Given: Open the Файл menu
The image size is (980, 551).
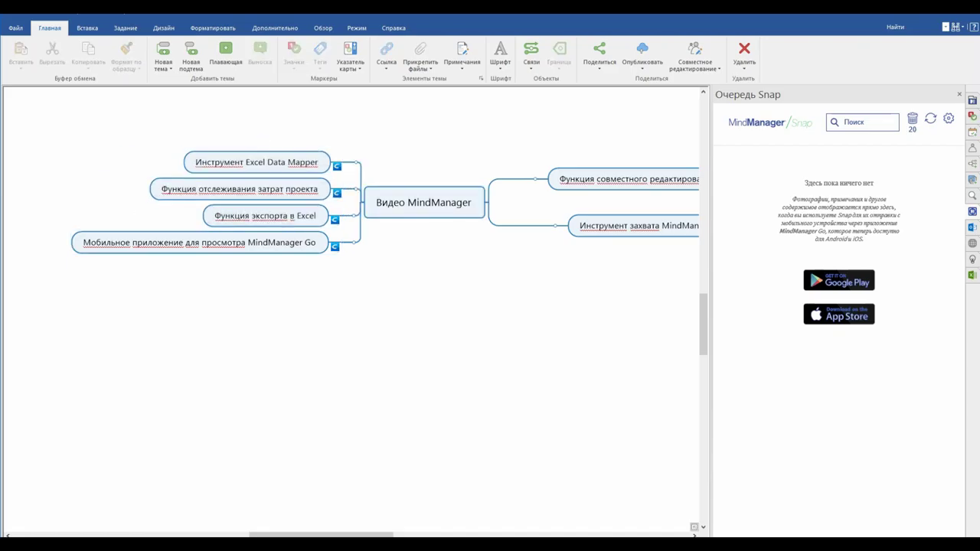Looking at the screenshot, I should tap(15, 28).
